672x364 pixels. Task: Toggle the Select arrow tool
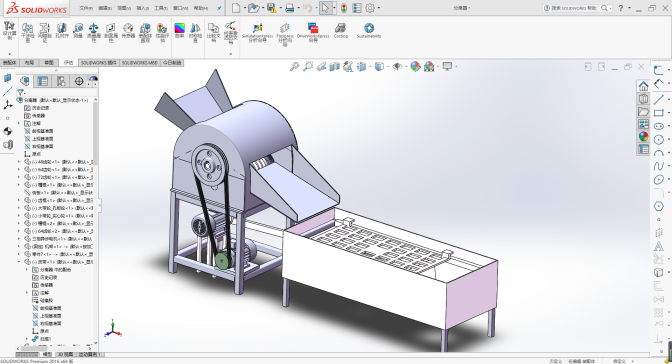(x=326, y=8)
